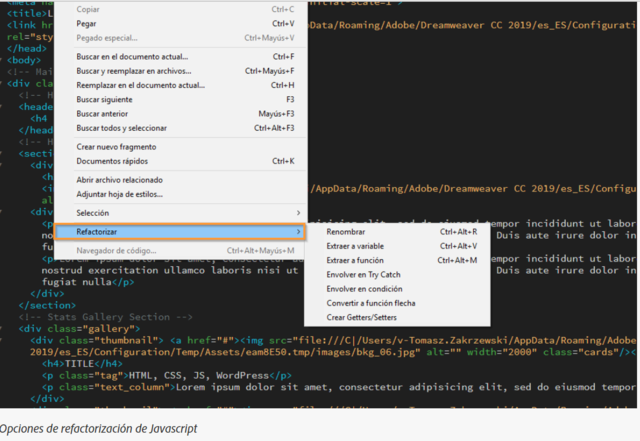Select Adjuntar hoja de estilos...

pyautogui.click(x=181, y=194)
